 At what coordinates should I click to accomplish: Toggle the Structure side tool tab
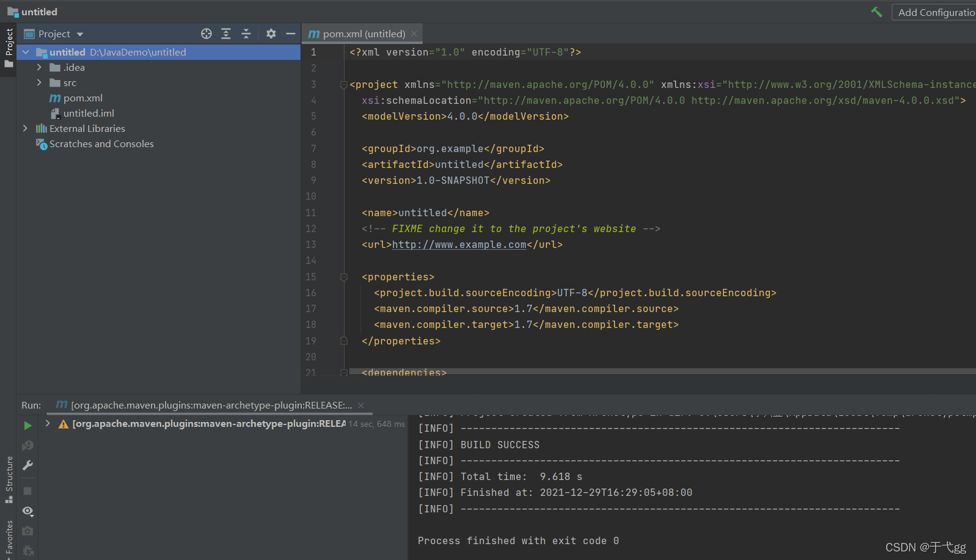coord(9,474)
